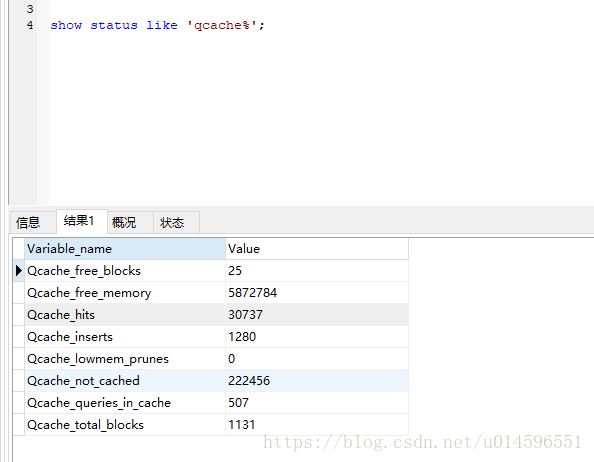Click the current-row arrow indicator for Qcache_free_blocks
This screenshot has width=594, height=462.
click(x=19, y=271)
